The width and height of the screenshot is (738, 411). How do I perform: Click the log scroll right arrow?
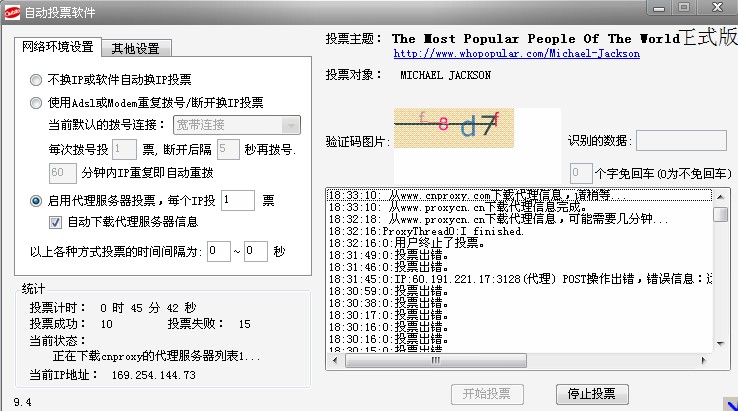pos(704,361)
